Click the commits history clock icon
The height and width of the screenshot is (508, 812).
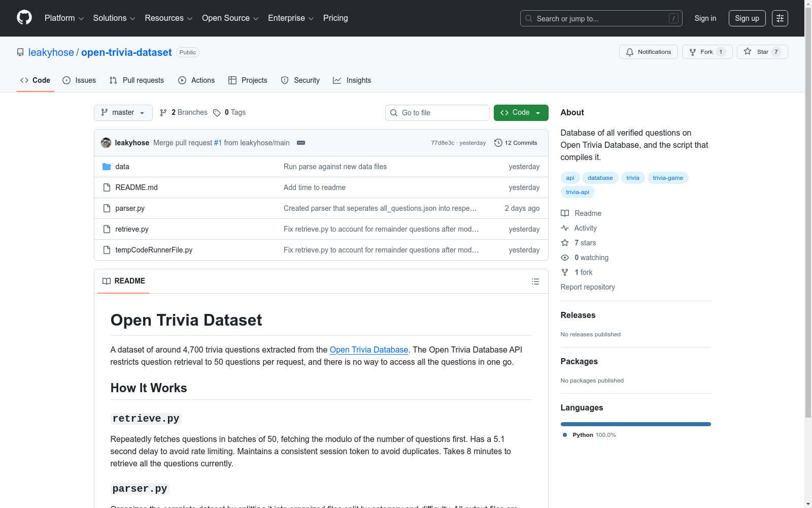pyautogui.click(x=498, y=143)
